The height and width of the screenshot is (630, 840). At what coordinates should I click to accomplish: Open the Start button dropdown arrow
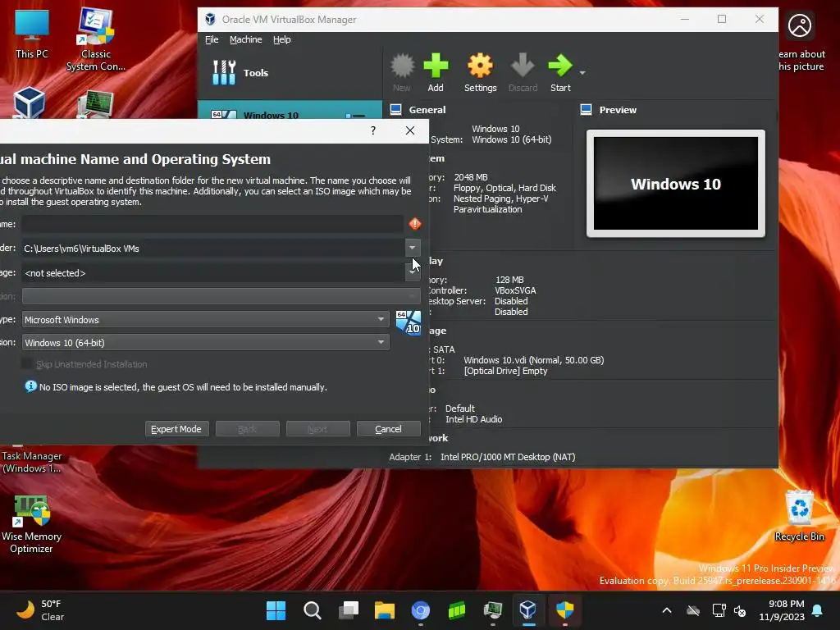coord(582,72)
